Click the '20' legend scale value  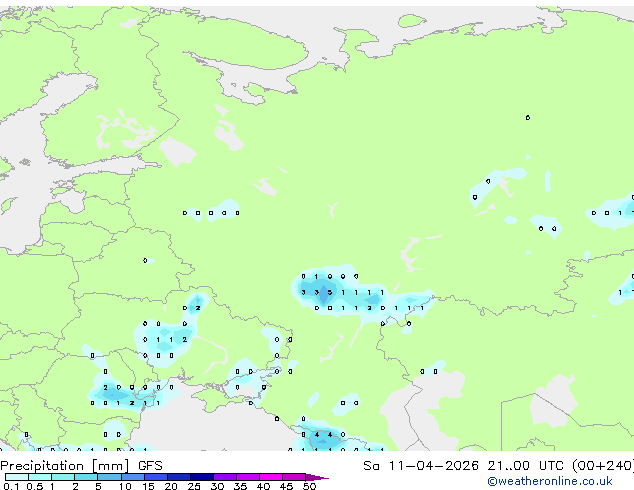(x=171, y=486)
